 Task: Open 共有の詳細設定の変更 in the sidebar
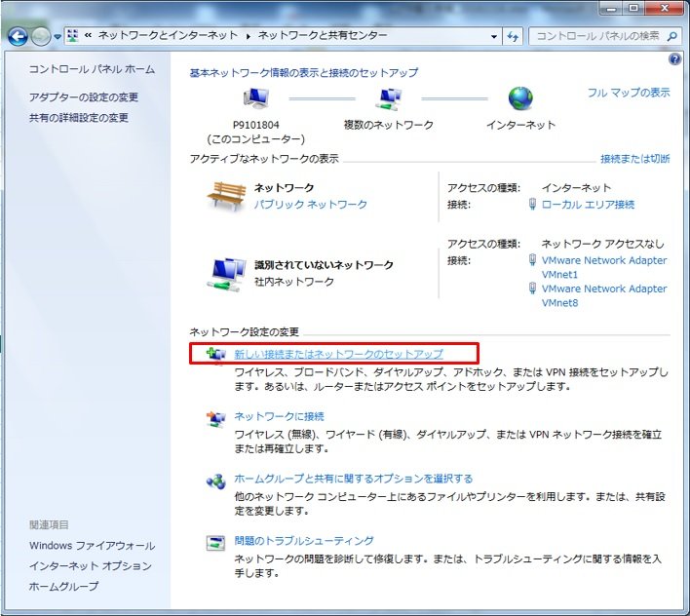tap(79, 118)
